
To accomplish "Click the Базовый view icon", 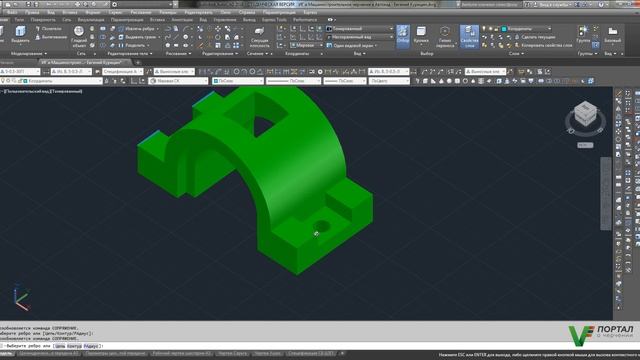I will coord(612,34).
